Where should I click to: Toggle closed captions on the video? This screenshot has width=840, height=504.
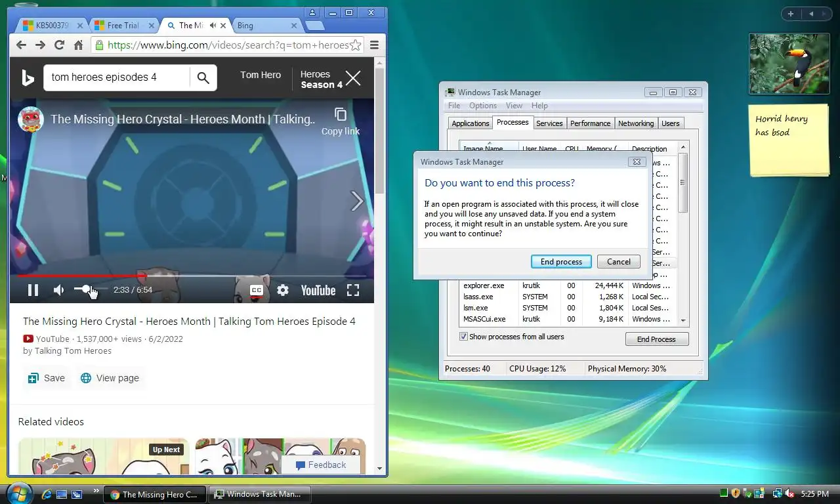[257, 290]
